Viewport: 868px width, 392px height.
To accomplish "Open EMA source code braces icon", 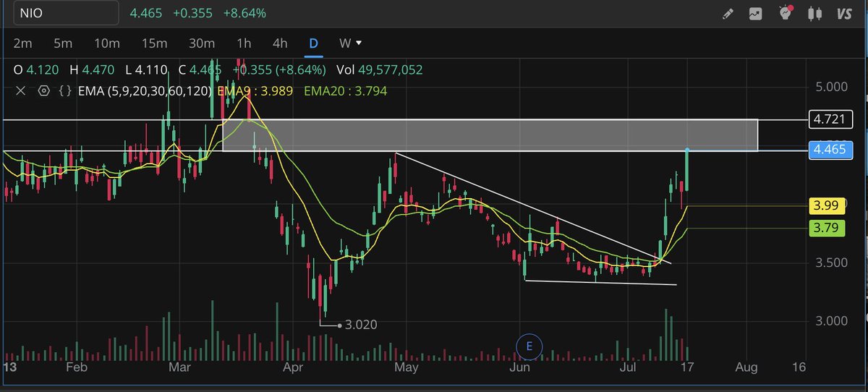I will 65,91.
